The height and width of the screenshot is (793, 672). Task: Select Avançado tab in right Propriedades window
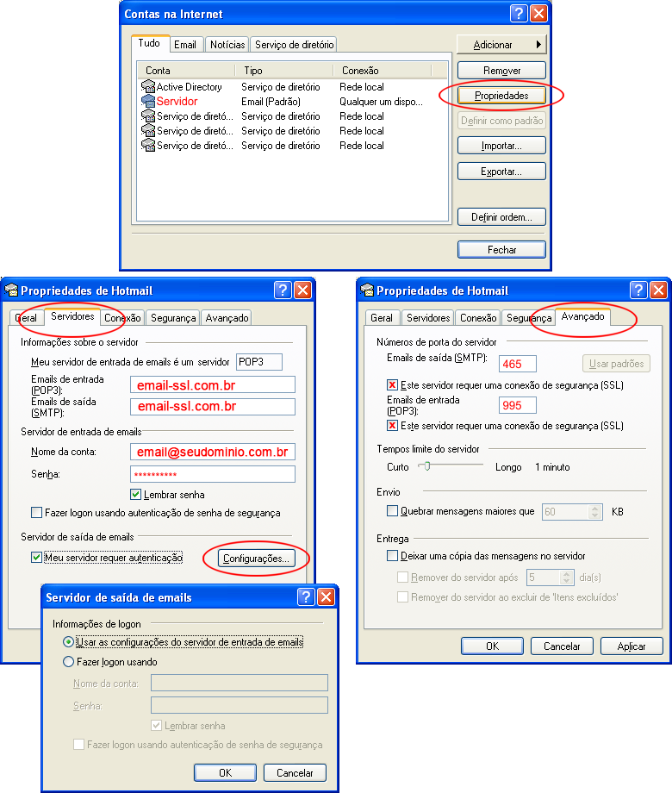tap(582, 316)
